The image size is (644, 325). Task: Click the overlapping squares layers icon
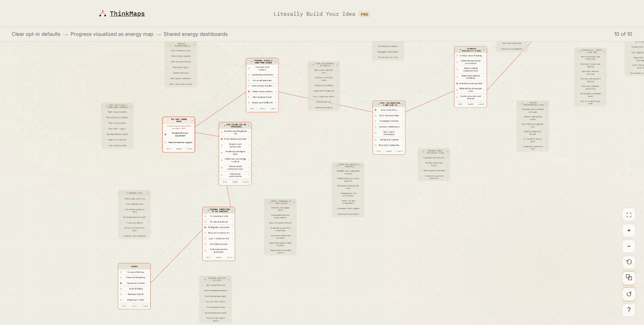point(629,277)
